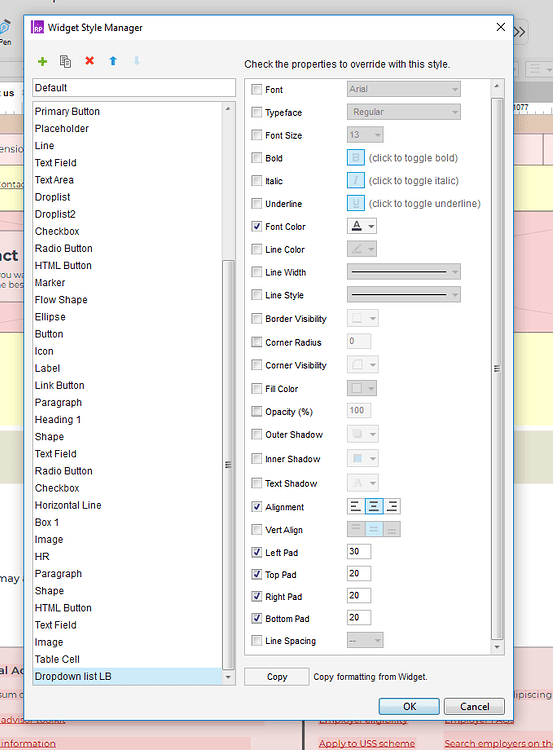Enable Fill Color override

[x=257, y=388]
